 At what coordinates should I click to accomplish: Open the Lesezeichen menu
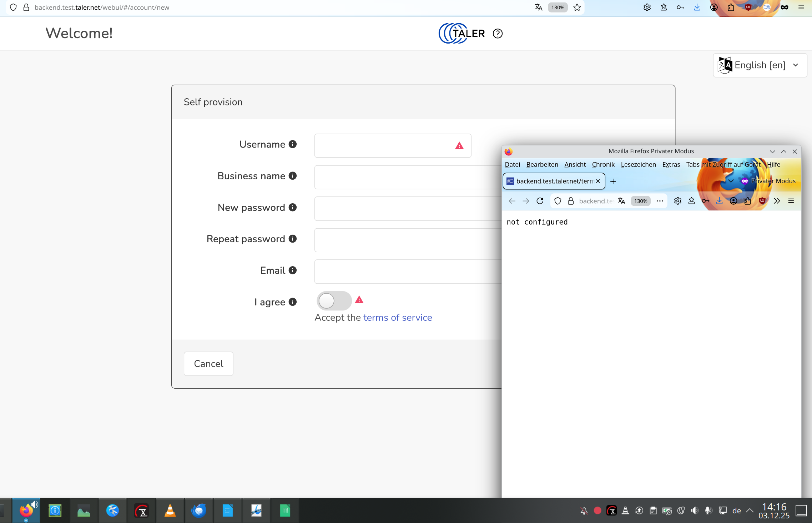click(x=638, y=165)
